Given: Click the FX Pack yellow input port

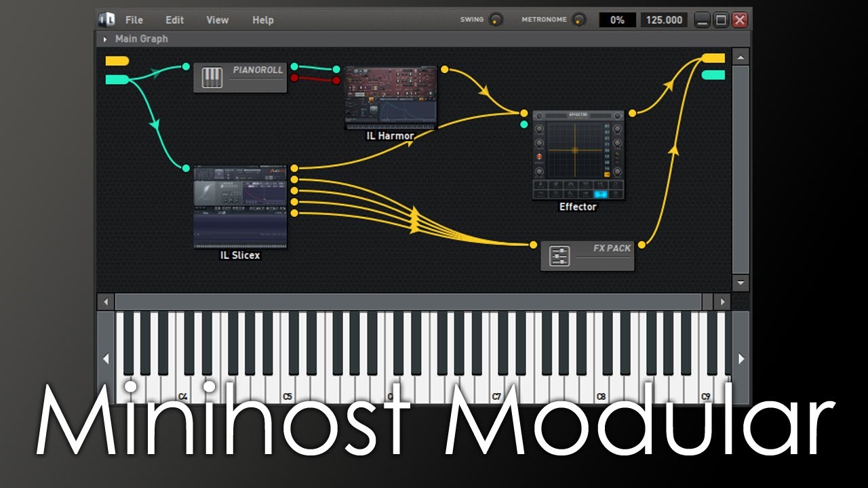Looking at the screenshot, I should [533, 245].
